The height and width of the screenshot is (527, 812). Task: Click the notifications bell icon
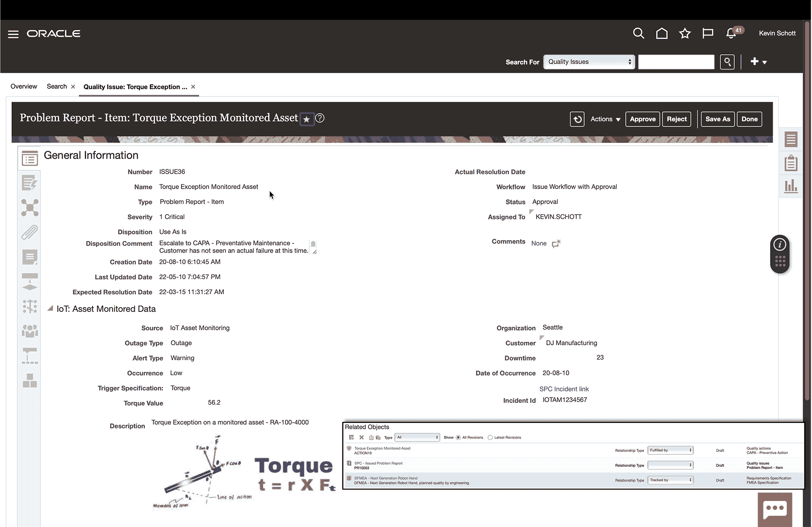click(x=731, y=34)
